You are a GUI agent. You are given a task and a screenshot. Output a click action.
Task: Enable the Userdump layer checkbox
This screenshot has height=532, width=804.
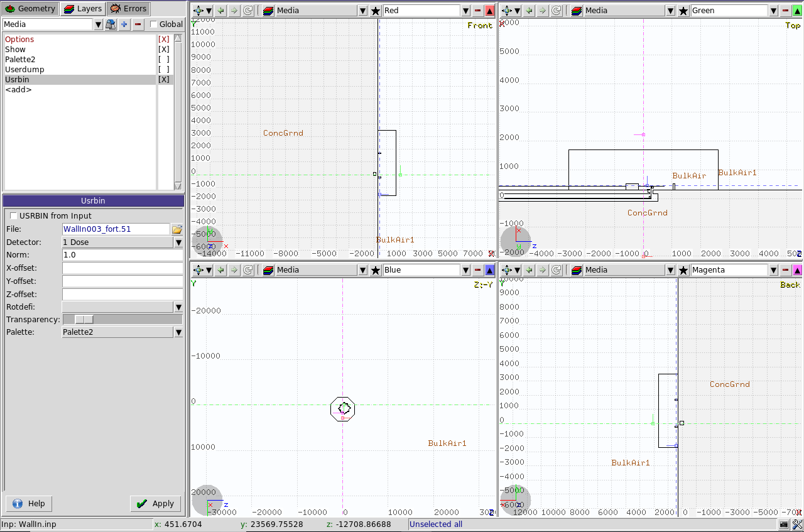164,69
